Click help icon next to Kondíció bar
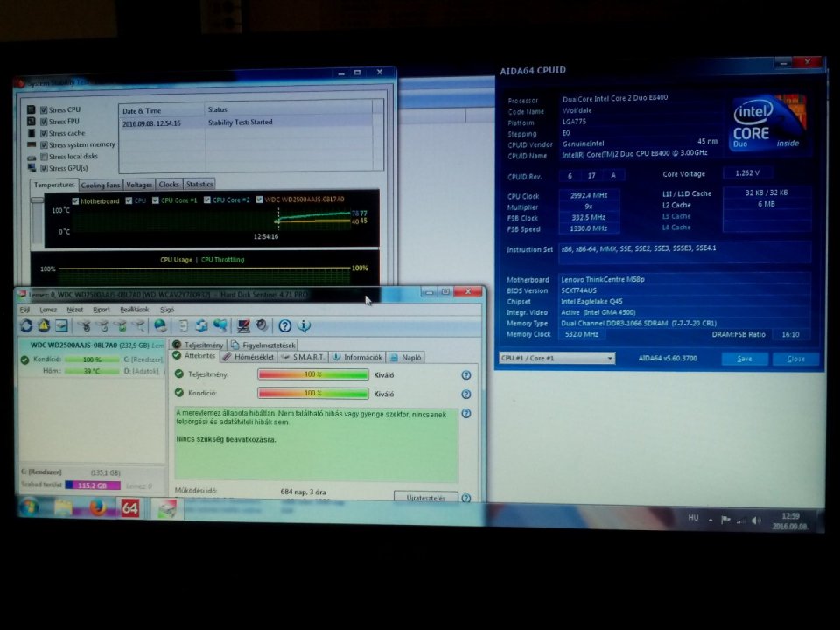 (x=466, y=395)
